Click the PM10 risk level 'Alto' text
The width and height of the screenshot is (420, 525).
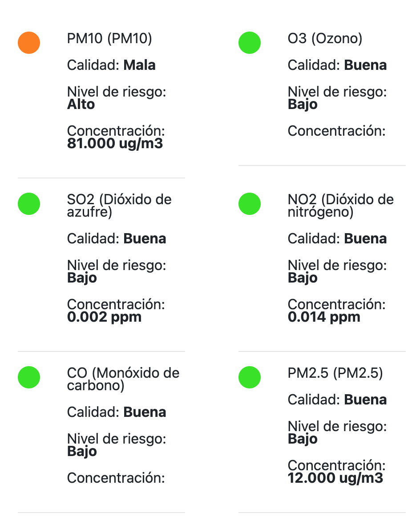(81, 105)
